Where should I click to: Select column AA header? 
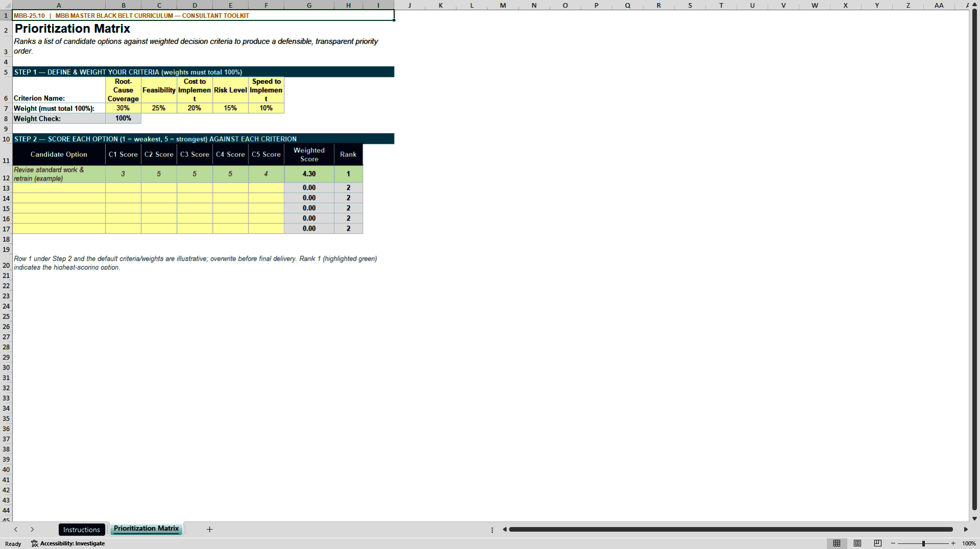939,5
